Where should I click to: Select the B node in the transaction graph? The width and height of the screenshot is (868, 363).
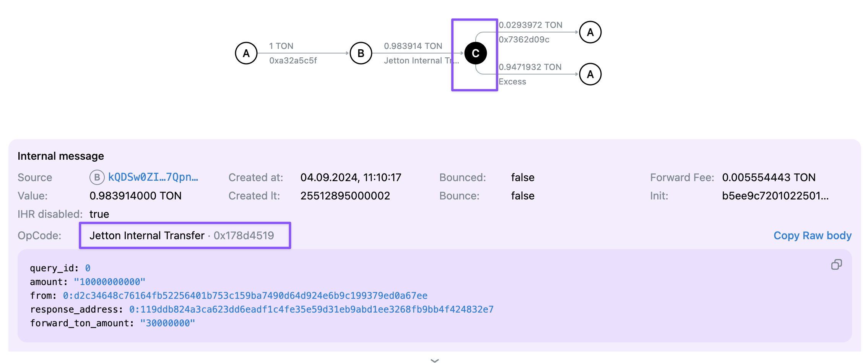point(361,53)
